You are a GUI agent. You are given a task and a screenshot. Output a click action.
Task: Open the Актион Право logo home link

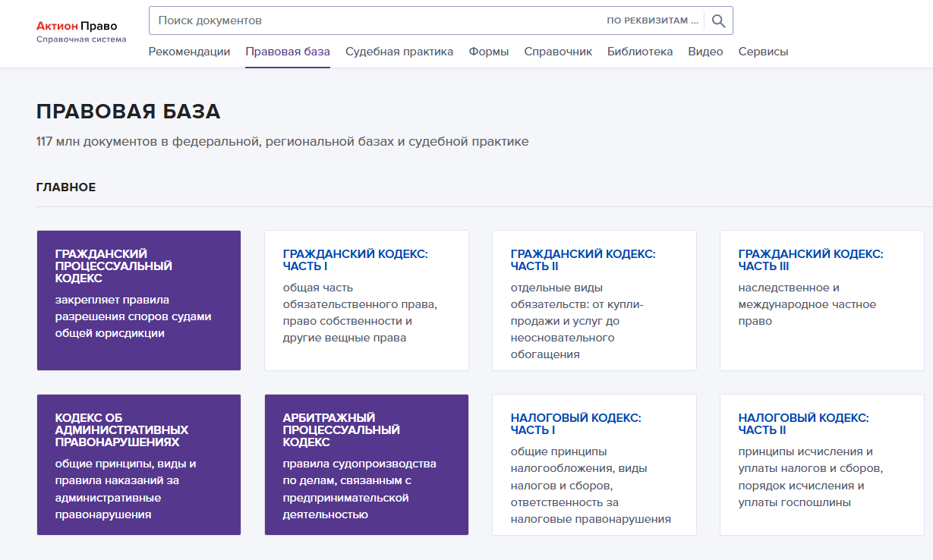click(77, 26)
